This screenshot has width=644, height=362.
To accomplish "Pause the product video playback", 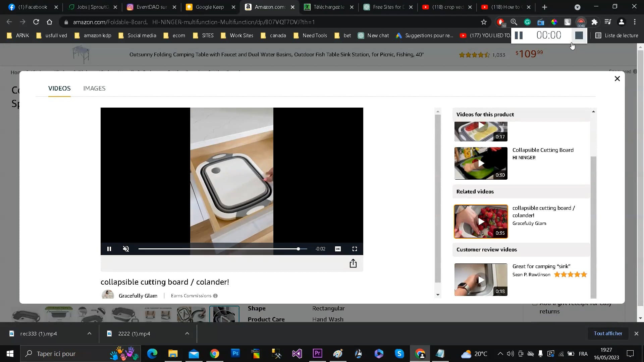I will [109, 249].
